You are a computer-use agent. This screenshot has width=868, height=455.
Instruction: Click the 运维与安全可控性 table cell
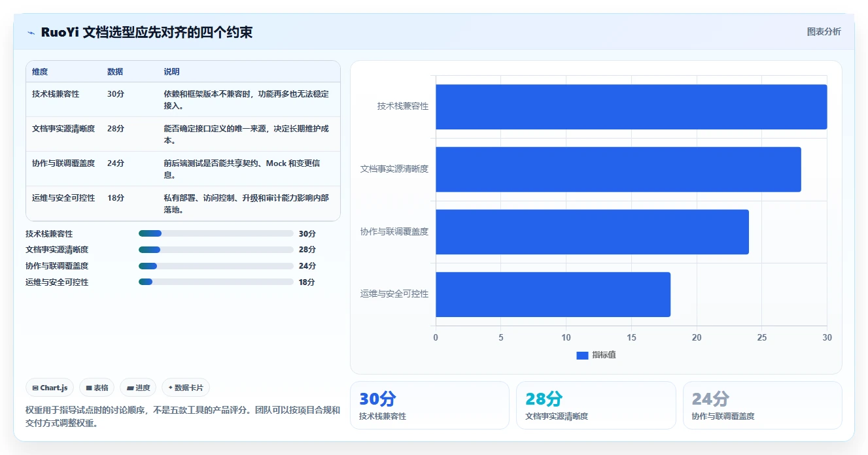pos(63,198)
